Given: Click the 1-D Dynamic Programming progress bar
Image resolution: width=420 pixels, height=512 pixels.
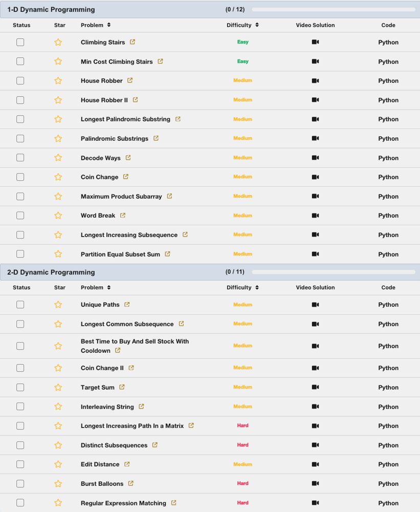Looking at the screenshot, I should click(x=334, y=10).
